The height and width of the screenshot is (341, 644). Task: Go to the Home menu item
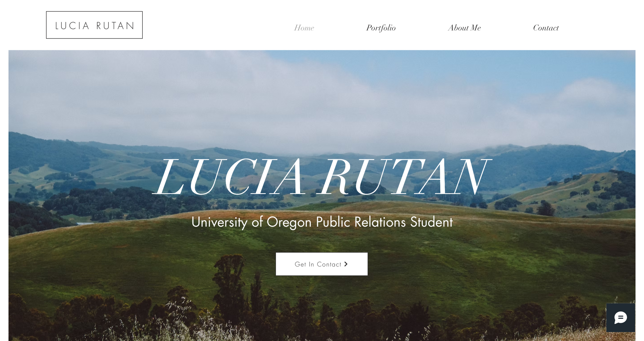point(304,28)
